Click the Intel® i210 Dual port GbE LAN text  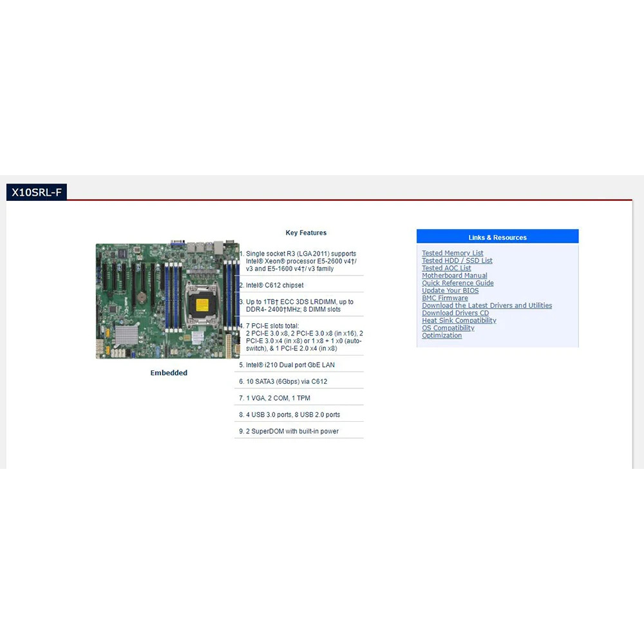(290, 365)
